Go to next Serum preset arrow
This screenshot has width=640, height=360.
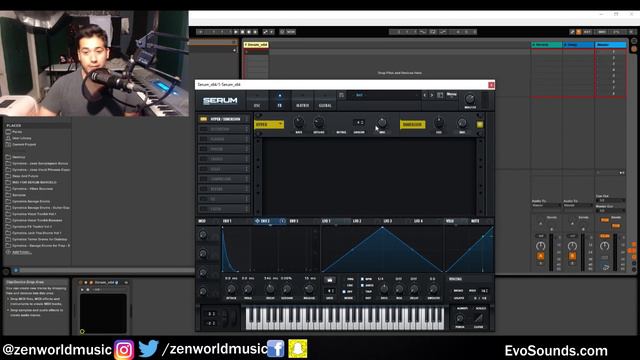click(432, 95)
